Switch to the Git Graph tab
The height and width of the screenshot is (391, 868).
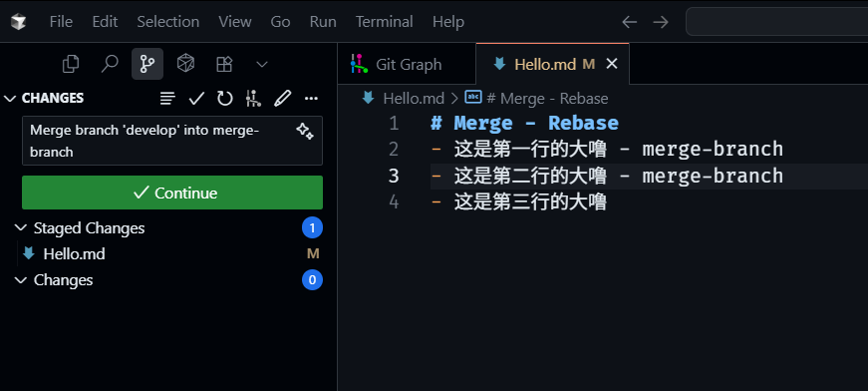click(x=407, y=64)
